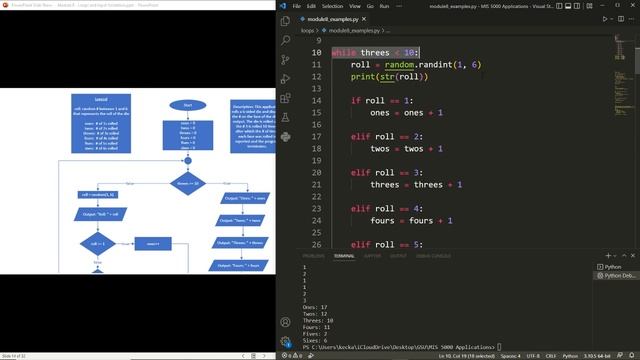640x360 pixels.
Task: Open the Extensions view
Action: (285, 98)
